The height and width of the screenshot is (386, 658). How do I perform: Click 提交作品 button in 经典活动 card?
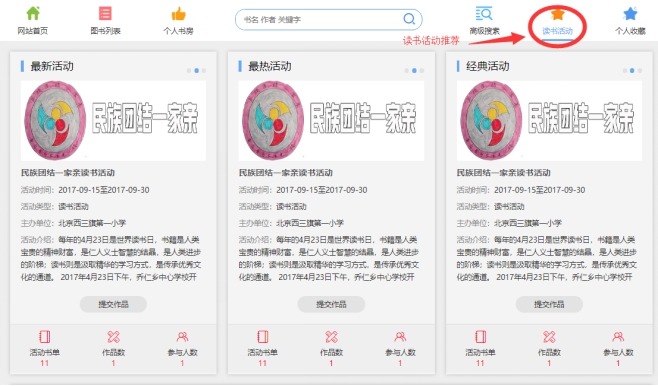pyautogui.click(x=549, y=304)
